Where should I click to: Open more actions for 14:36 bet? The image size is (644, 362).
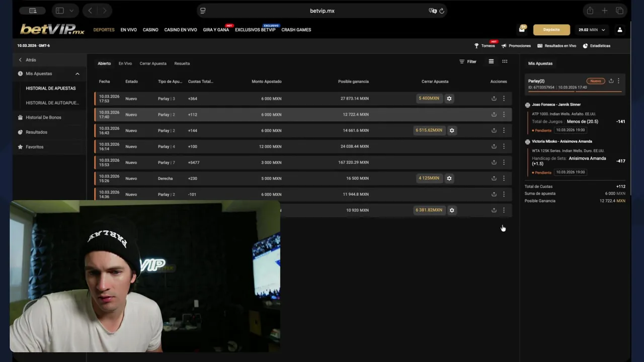click(x=504, y=194)
